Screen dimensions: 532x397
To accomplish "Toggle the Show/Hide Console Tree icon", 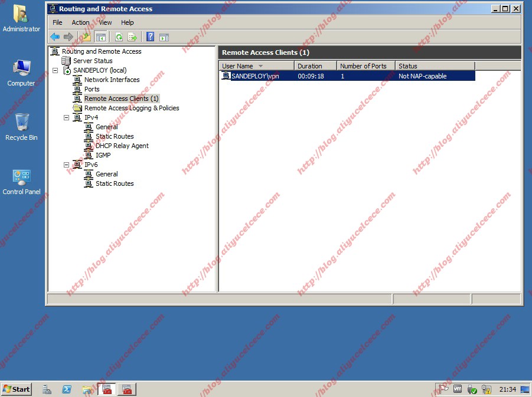I will 101,37.
